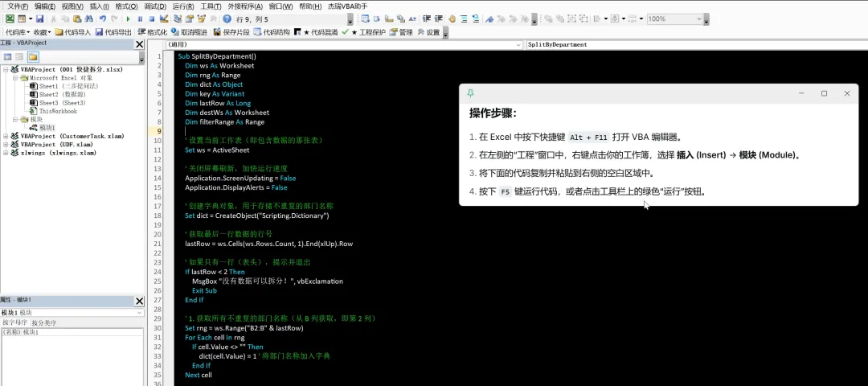Click ★ 代码混淆 toolbar button
This screenshot has height=386, width=868.
coord(316,32)
